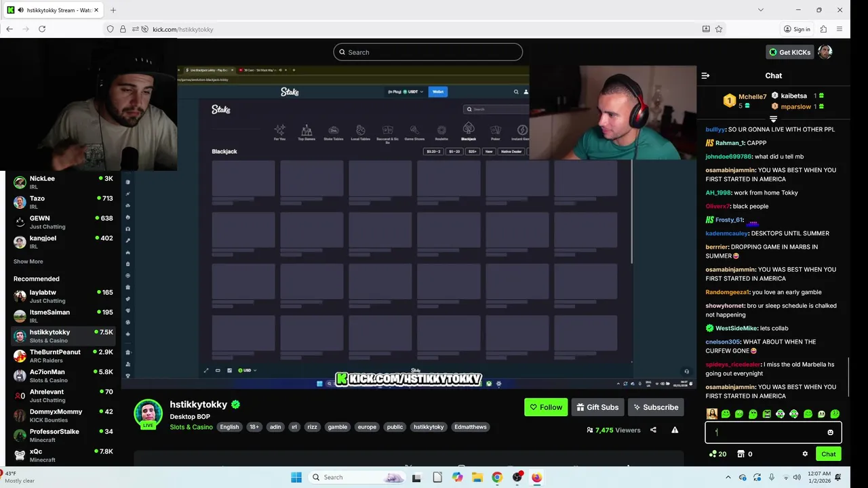
Task: Insert the angry square-face emote
Action: coord(767,414)
